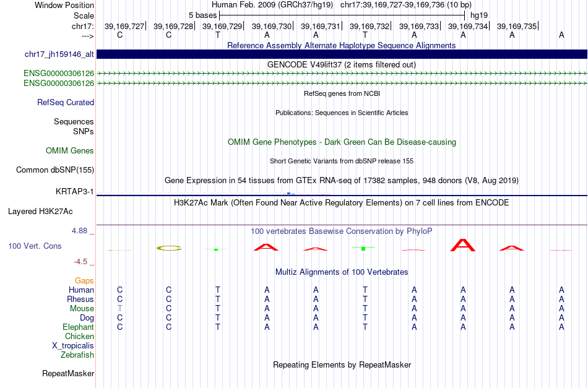Click the ---> sequence direction arrow
The image size is (588, 388).
click(87, 36)
